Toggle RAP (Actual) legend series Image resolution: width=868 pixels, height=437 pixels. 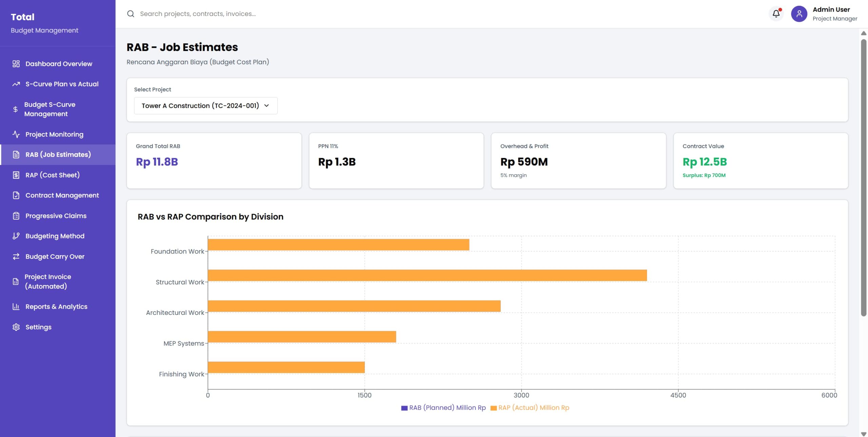click(x=530, y=408)
